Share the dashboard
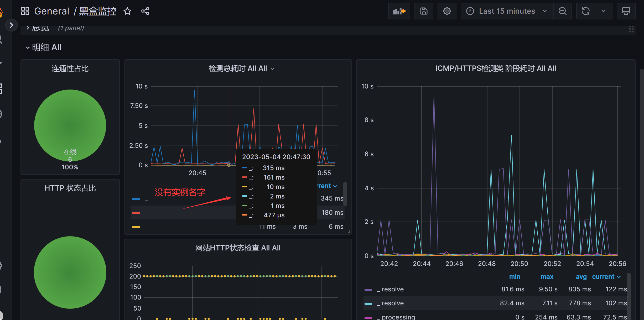The image size is (644, 320). [145, 11]
